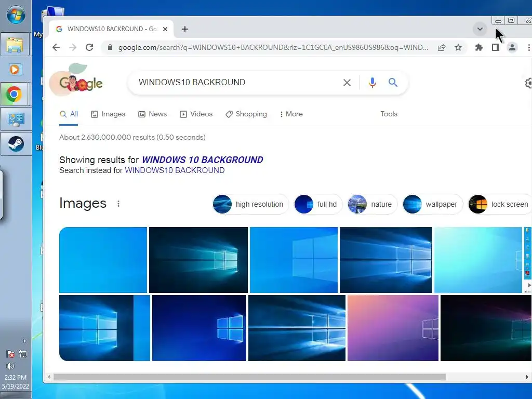This screenshot has height=399, width=532.
Task: Open Steam from the taskbar
Action: (16, 144)
